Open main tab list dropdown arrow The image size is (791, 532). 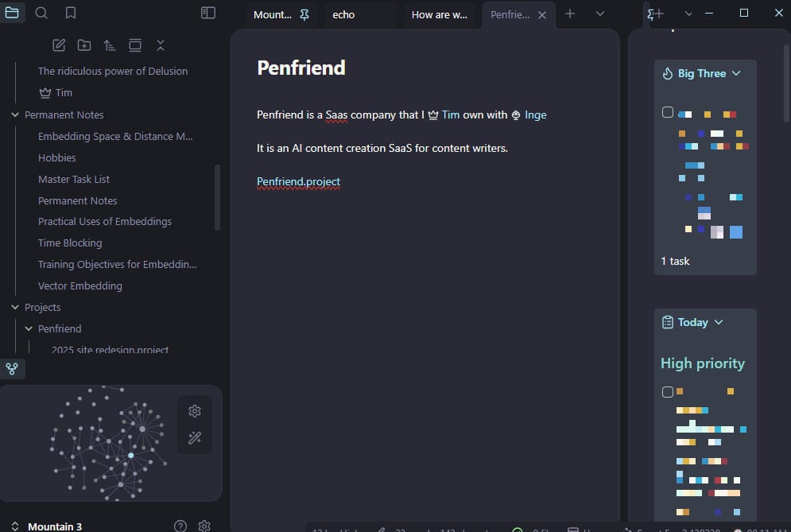tap(599, 14)
